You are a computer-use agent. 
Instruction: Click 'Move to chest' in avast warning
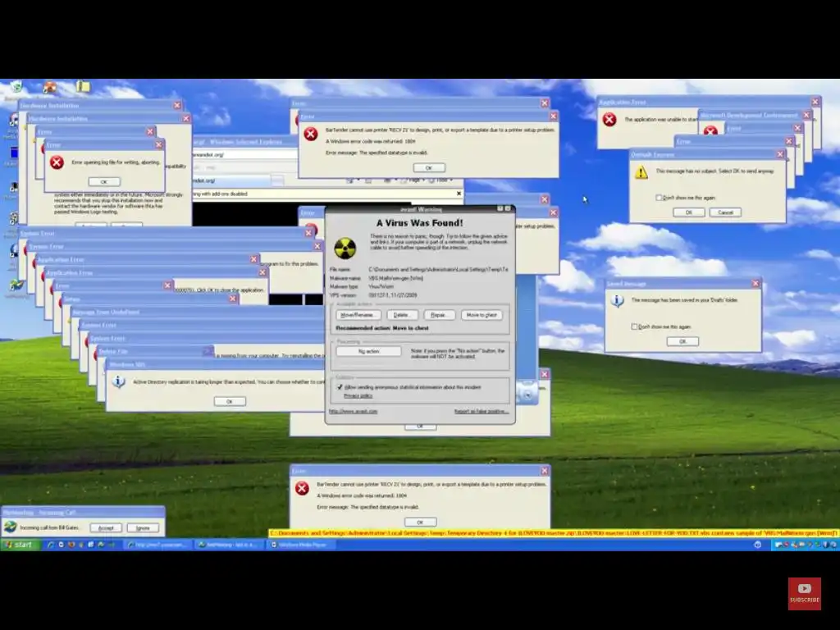coord(482,315)
